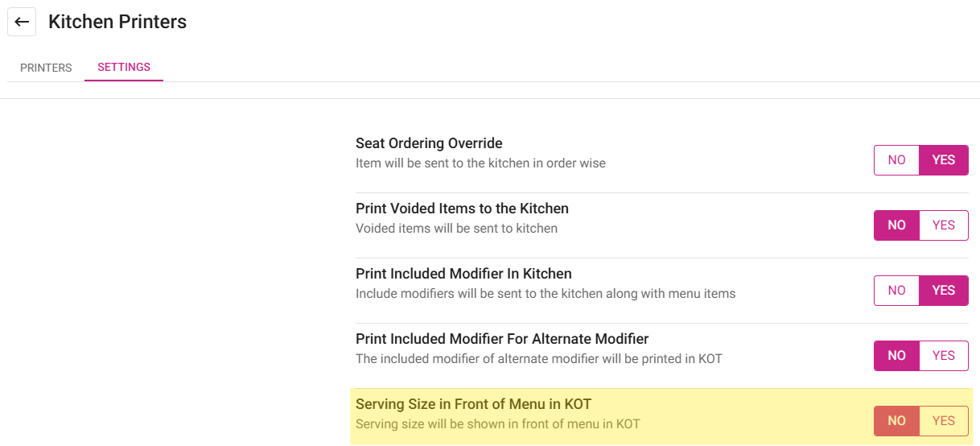This screenshot has width=980, height=446.
Task: Click the Print Voided Items to the Kitchen label
Action: pos(462,209)
